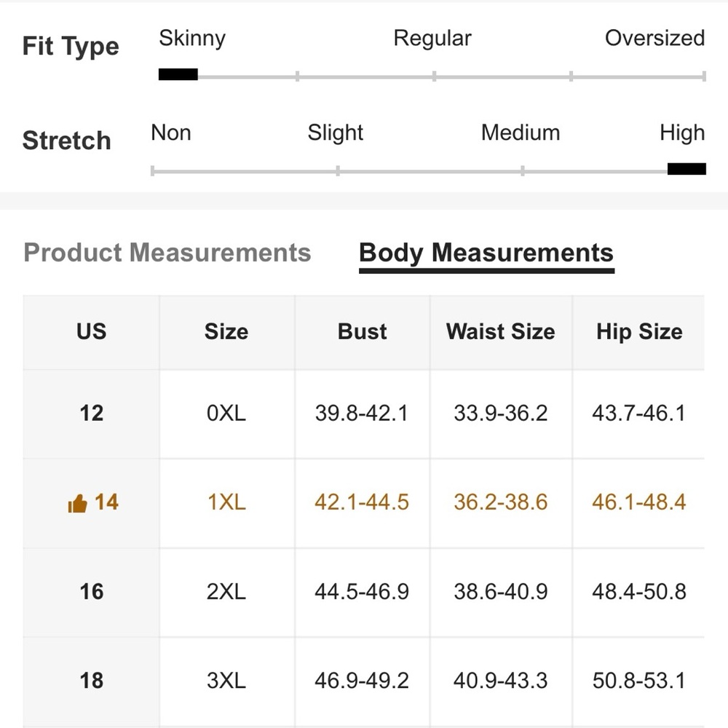Select the 1XL size cell
Viewport: 728px width, 728px height.
click(226, 502)
